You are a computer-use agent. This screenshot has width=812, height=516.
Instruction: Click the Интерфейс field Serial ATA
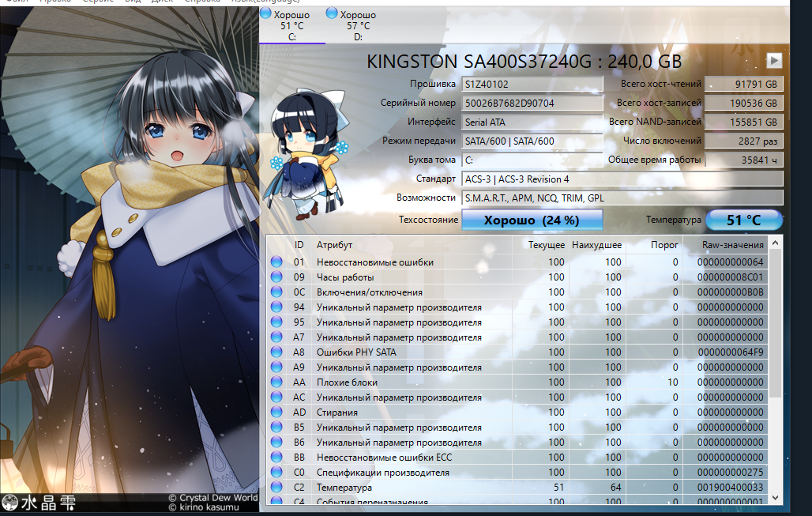532,122
